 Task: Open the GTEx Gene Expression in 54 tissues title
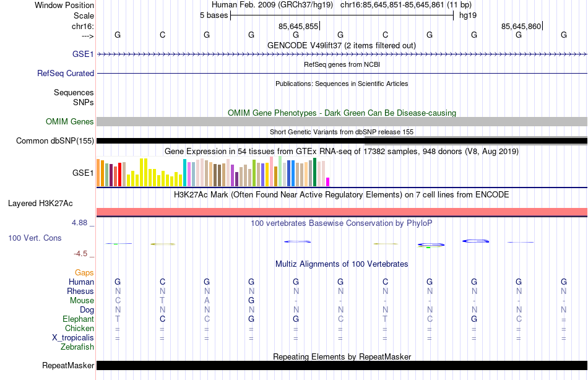pos(342,151)
